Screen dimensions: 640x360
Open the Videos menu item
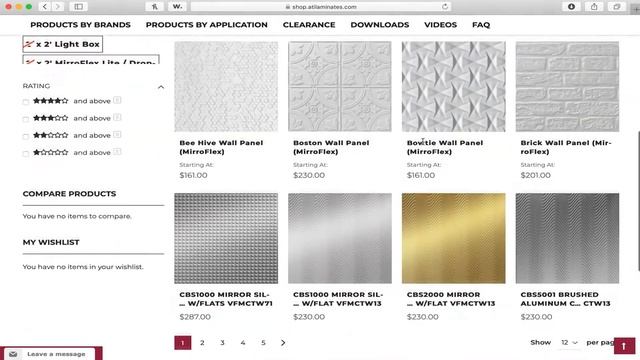(440, 25)
